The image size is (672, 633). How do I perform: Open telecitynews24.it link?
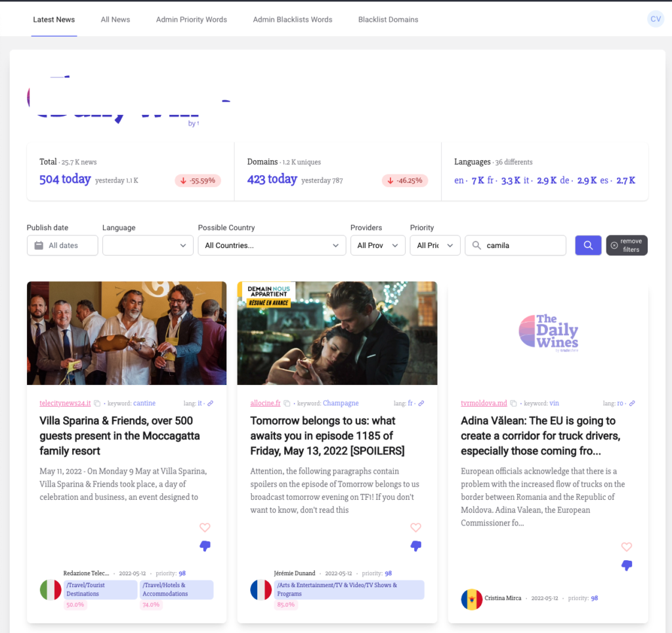point(65,403)
